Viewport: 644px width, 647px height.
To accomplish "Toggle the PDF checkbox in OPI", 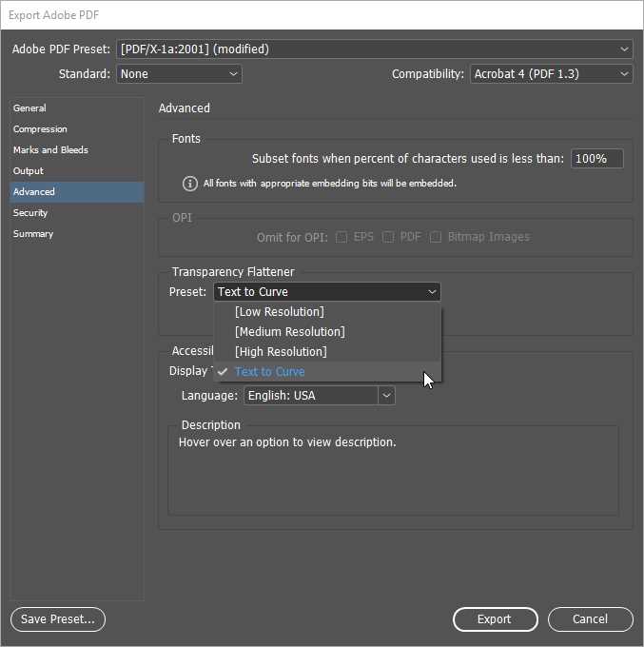I will click(388, 237).
